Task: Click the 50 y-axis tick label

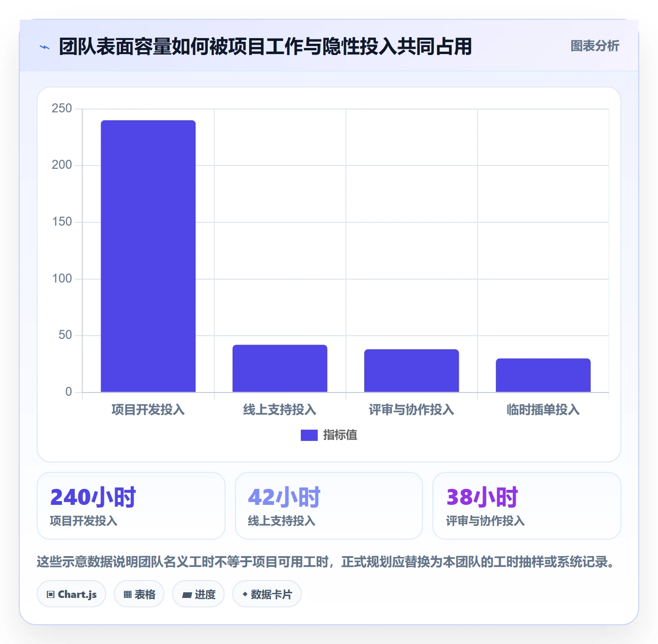Action: (65, 335)
